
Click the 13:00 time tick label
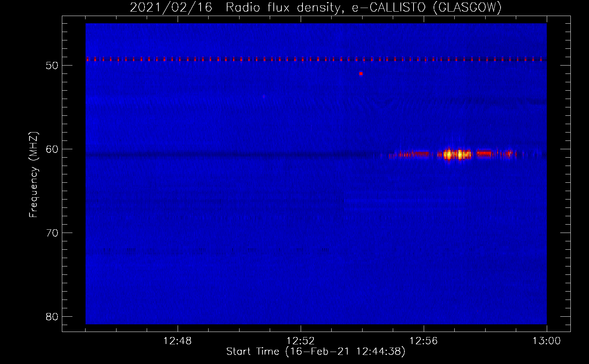pyautogui.click(x=546, y=341)
